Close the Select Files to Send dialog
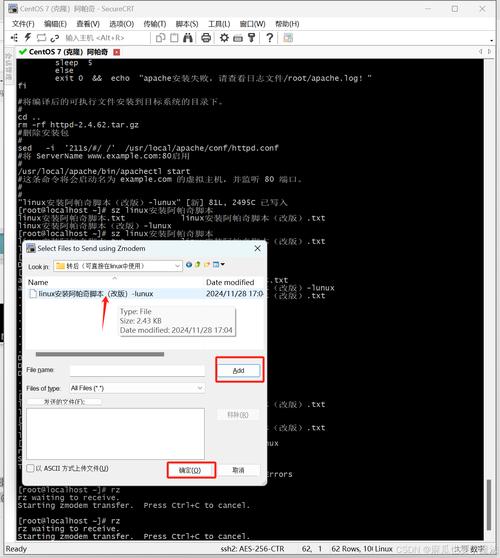Viewport: 500px width, 558px height. click(x=258, y=248)
